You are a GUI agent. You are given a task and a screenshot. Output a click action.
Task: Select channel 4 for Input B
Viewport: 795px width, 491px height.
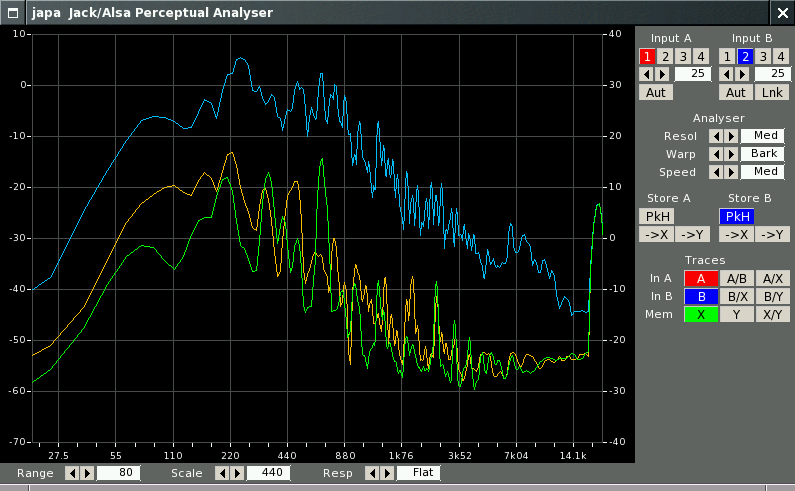(x=780, y=56)
